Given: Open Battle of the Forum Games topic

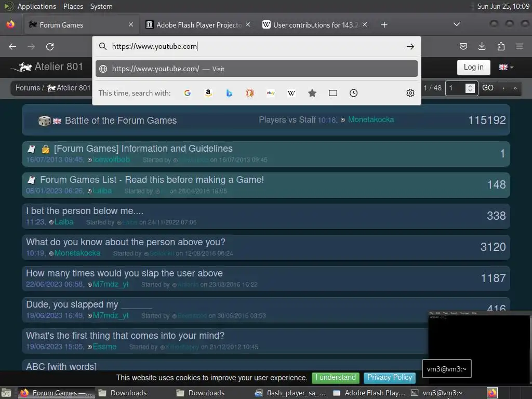Looking at the screenshot, I should click(121, 121).
